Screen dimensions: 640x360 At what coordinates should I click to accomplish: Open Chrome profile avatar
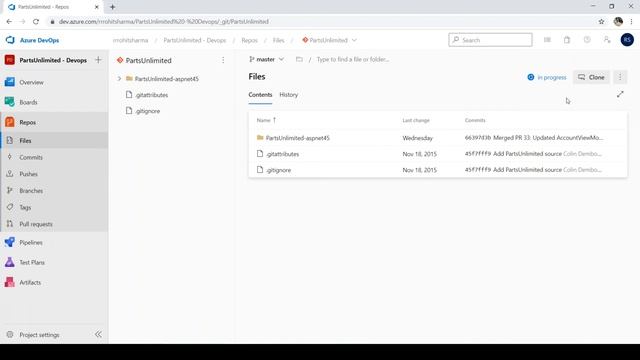pos(618,22)
